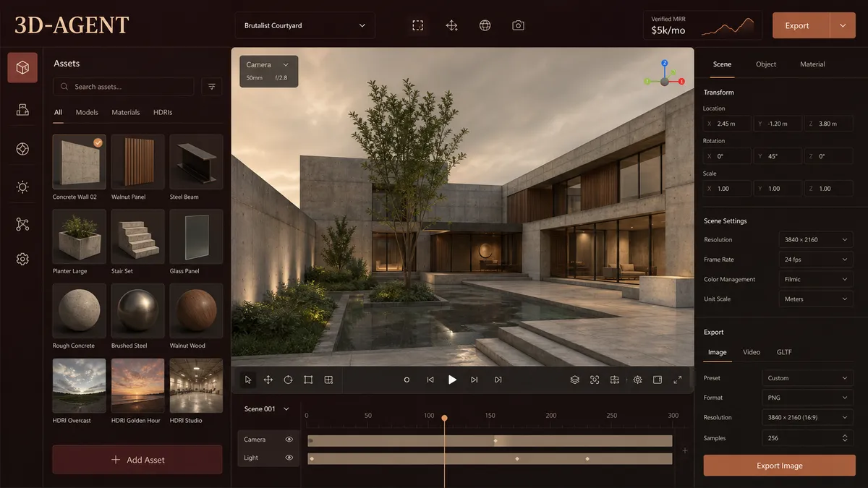The width and height of the screenshot is (868, 488).
Task: Switch to the Material tab
Action: 812,64
